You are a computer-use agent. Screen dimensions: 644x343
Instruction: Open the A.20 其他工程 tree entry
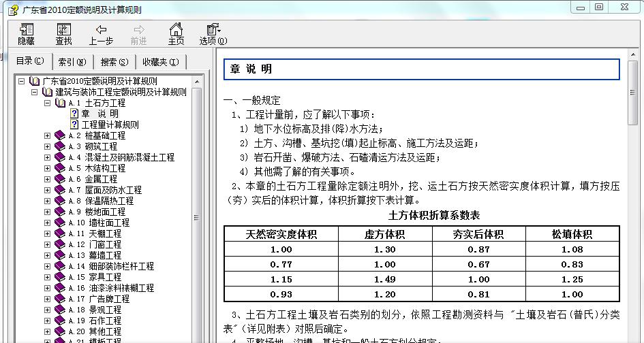(x=95, y=331)
